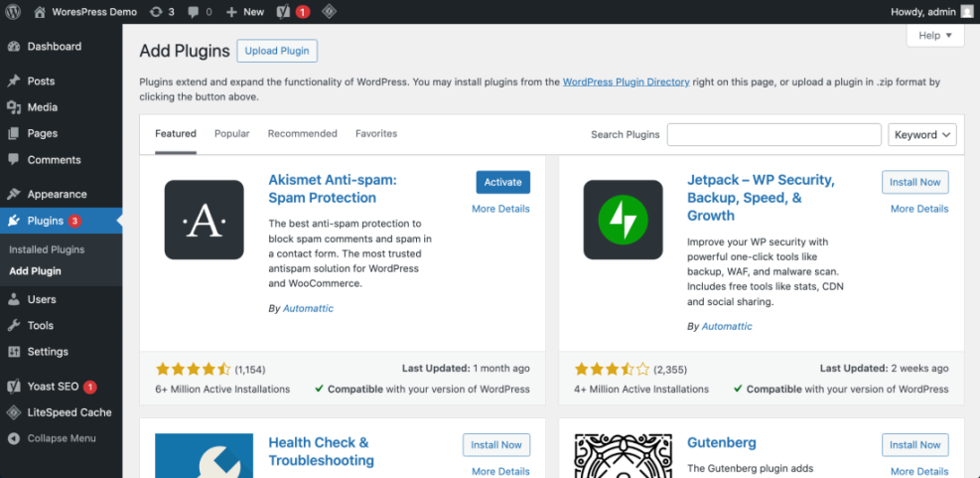980x478 pixels.
Task: Open Akismet Anti-spam: Spam Protection title
Action: (x=333, y=189)
